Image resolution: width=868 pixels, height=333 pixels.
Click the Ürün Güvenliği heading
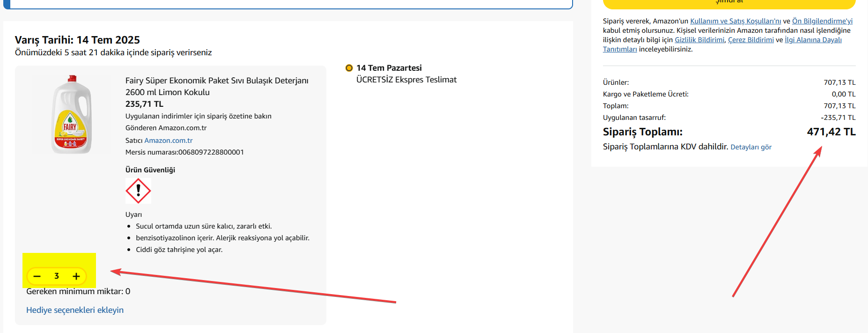click(150, 170)
